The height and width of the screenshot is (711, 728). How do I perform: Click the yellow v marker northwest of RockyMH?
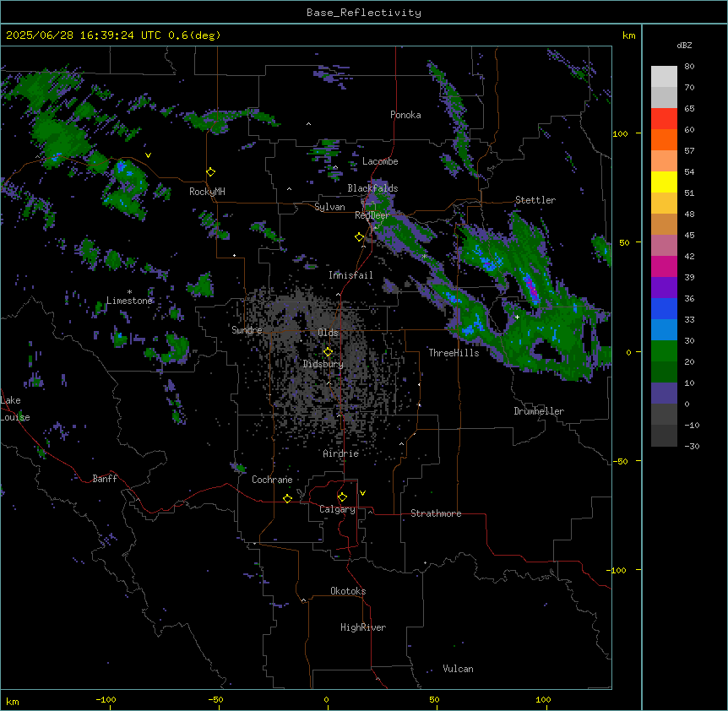pos(148,155)
